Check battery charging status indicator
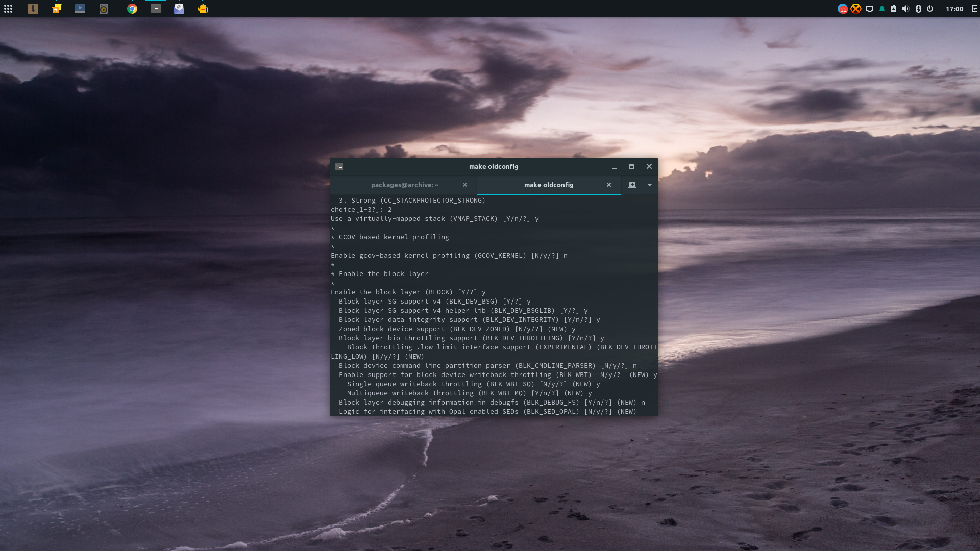 (894, 9)
